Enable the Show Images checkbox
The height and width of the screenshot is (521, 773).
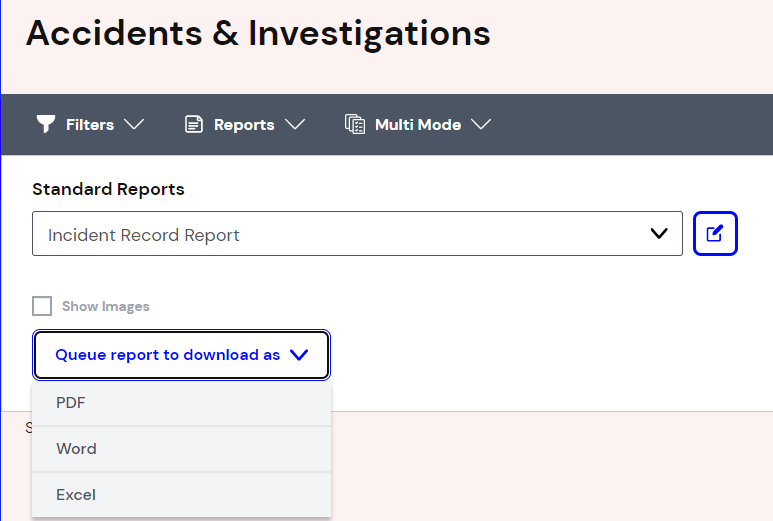click(42, 306)
